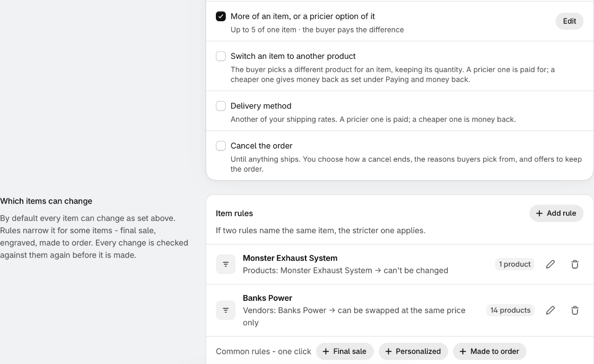
Task: Add the Personalized common rule
Action: click(413, 351)
